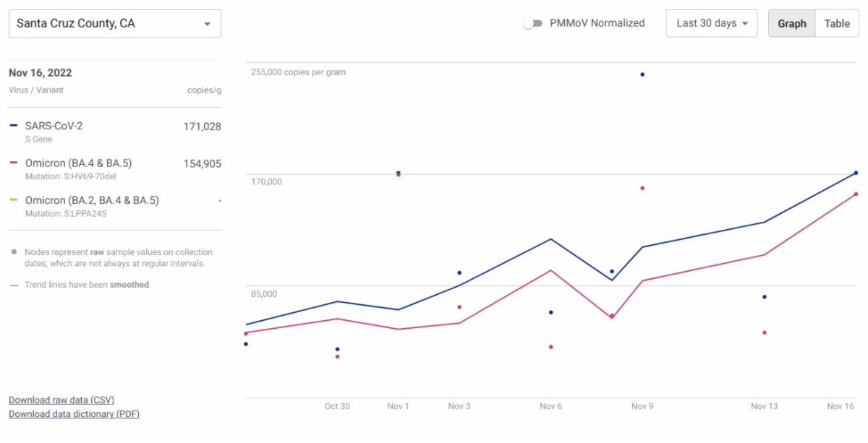This screenshot has height=443, width=868.
Task: Click the Nov 9 date label on axis
Action: pos(642,406)
